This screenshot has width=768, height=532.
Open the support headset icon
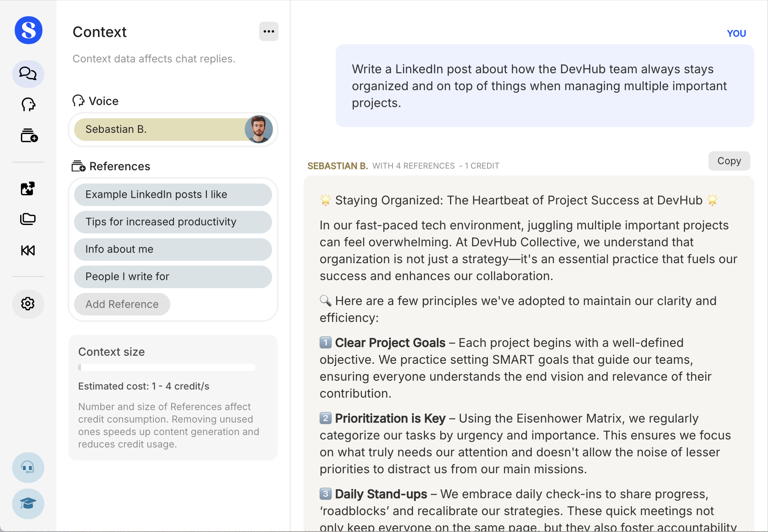(x=28, y=468)
